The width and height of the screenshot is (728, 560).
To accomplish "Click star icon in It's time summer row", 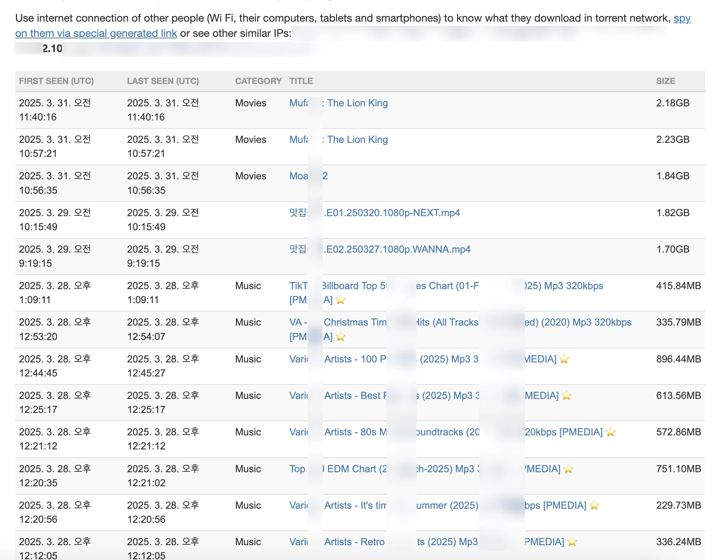I will [x=594, y=505].
